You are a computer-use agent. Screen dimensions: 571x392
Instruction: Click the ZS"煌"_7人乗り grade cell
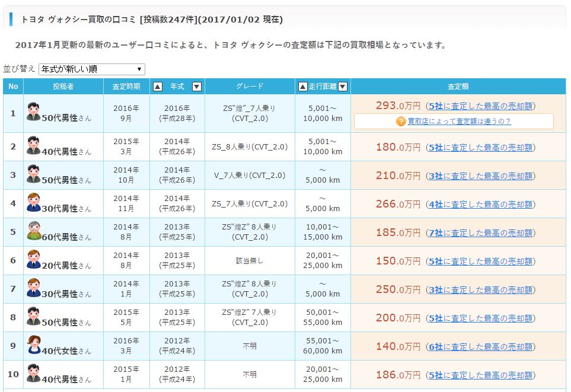[250, 113]
